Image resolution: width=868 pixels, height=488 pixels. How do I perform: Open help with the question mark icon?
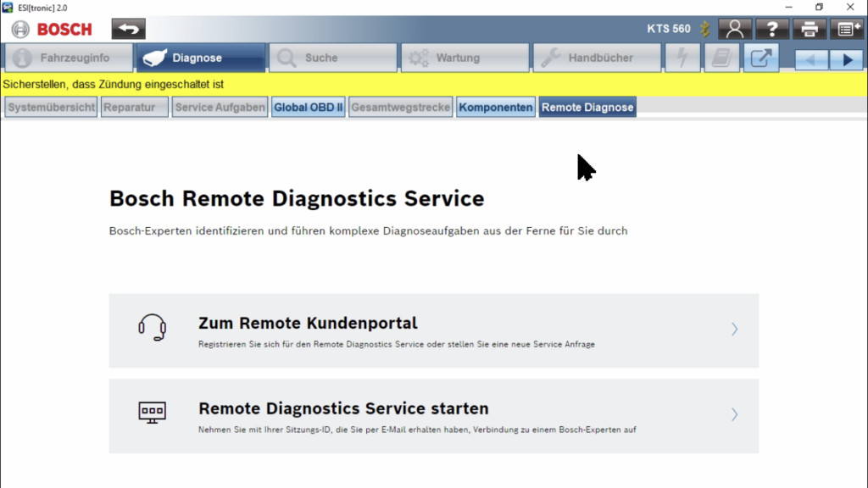pyautogui.click(x=772, y=29)
